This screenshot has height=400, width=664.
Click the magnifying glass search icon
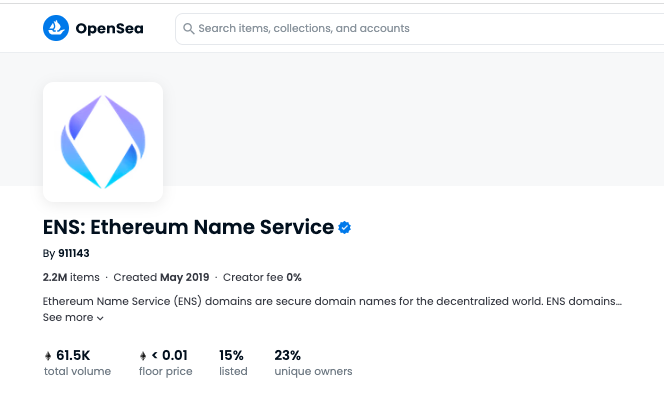188,28
